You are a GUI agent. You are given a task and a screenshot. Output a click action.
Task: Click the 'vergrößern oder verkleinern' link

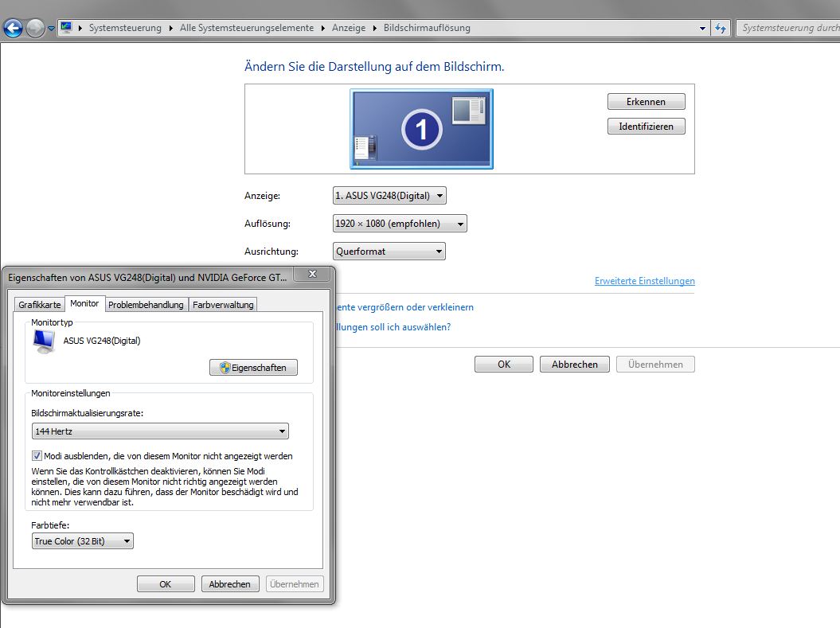(405, 307)
